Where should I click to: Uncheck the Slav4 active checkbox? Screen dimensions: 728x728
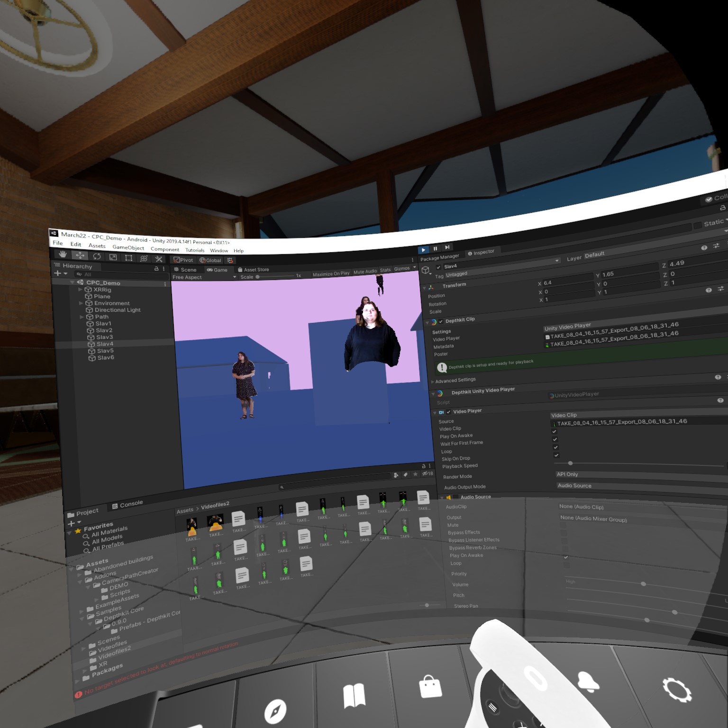coord(438,267)
